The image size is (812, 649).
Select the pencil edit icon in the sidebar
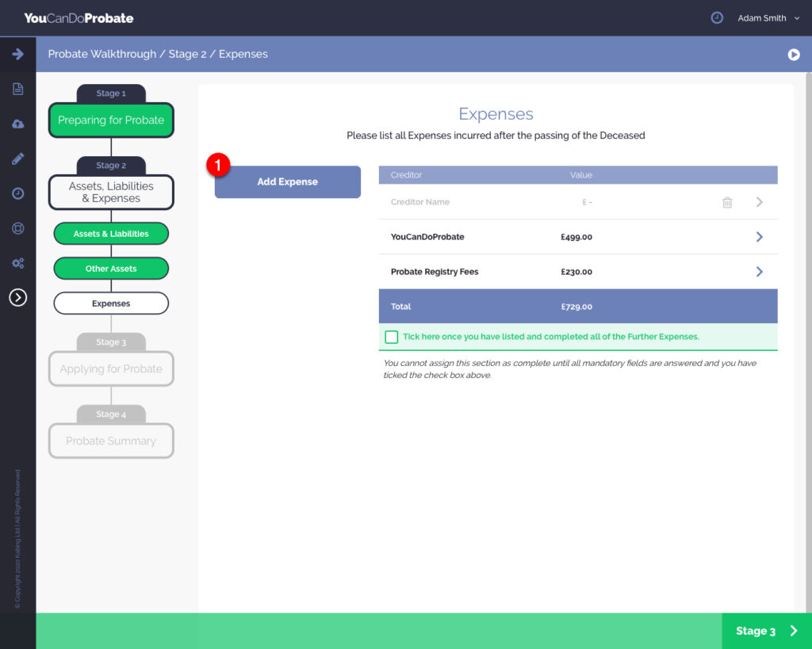(17, 158)
